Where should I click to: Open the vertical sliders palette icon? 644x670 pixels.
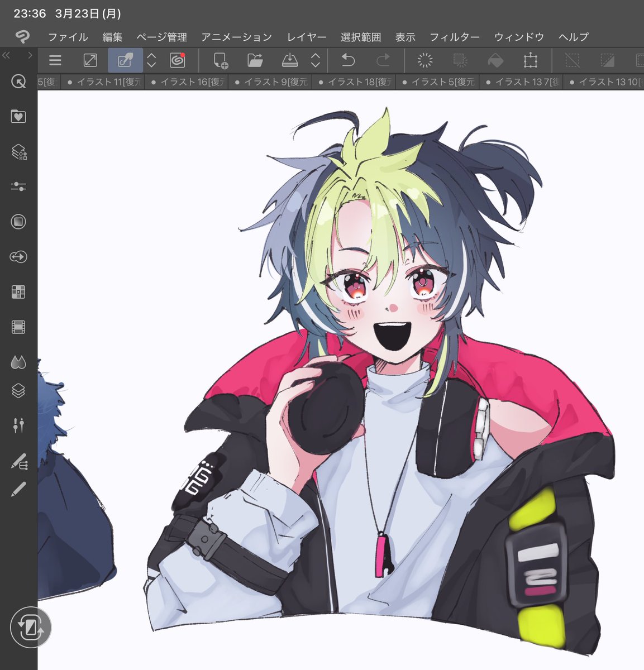[18, 425]
